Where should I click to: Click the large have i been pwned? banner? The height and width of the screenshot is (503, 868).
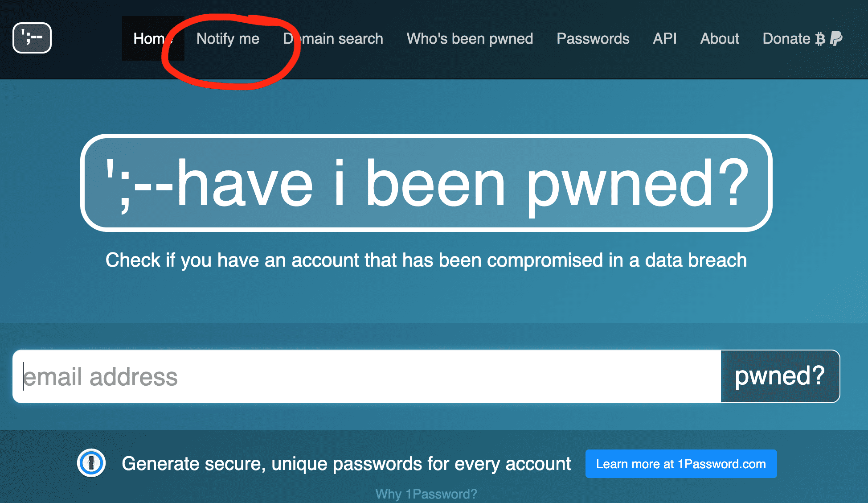(x=425, y=182)
